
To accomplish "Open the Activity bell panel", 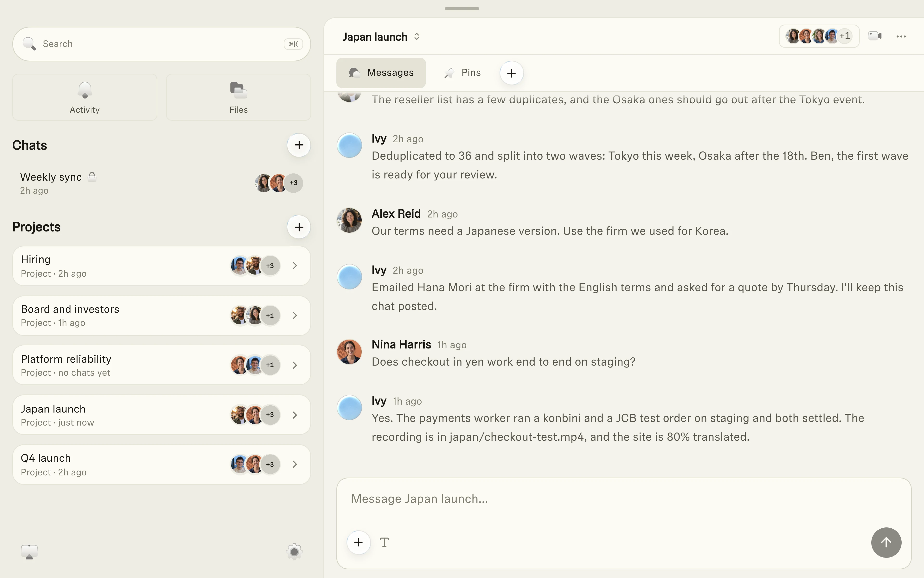I will pos(85,97).
